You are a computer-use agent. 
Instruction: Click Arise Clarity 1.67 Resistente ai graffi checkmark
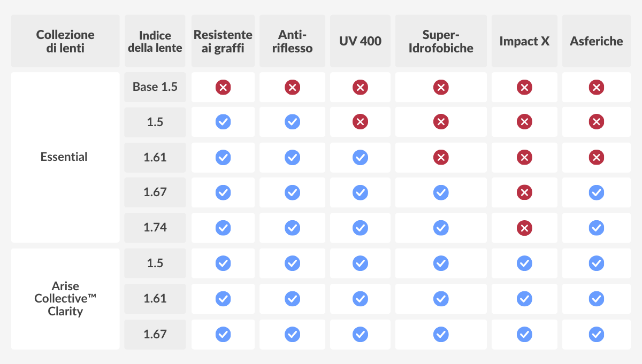(223, 334)
